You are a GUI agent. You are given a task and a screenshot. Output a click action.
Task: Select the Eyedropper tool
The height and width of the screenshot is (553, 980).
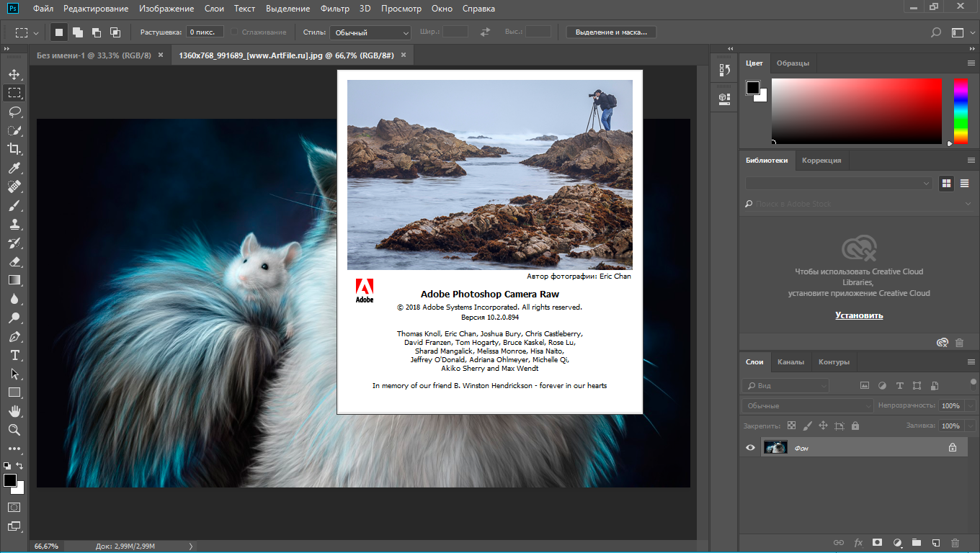14,168
